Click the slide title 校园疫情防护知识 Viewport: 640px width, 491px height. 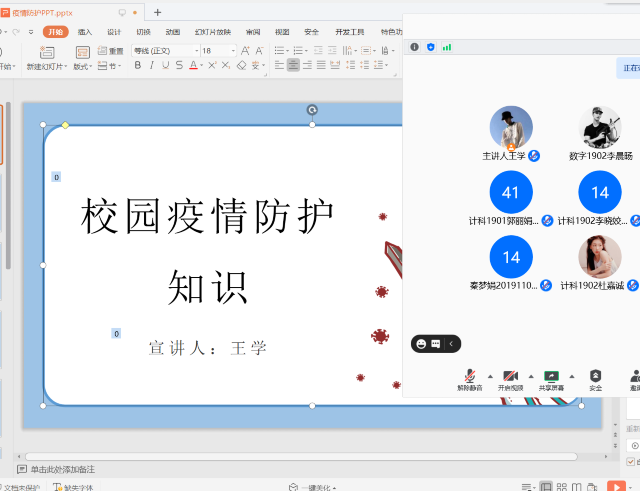[x=207, y=251]
